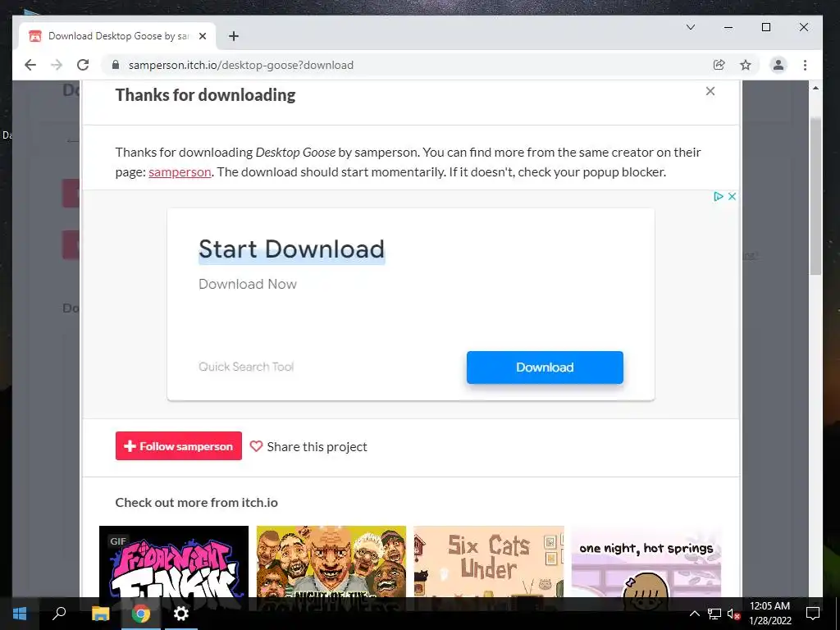The height and width of the screenshot is (630, 840).
Task: Click the scrollbar up arrow
Action: (x=815, y=88)
